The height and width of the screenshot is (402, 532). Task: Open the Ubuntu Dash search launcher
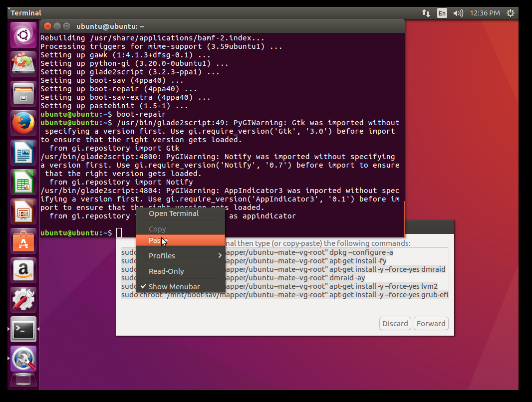tap(23, 35)
